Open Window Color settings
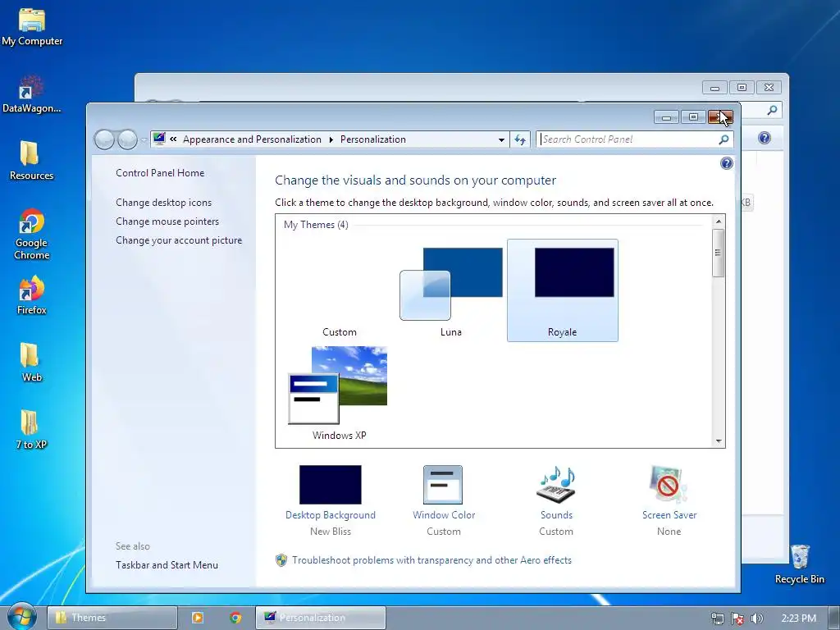 (x=444, y=500)
